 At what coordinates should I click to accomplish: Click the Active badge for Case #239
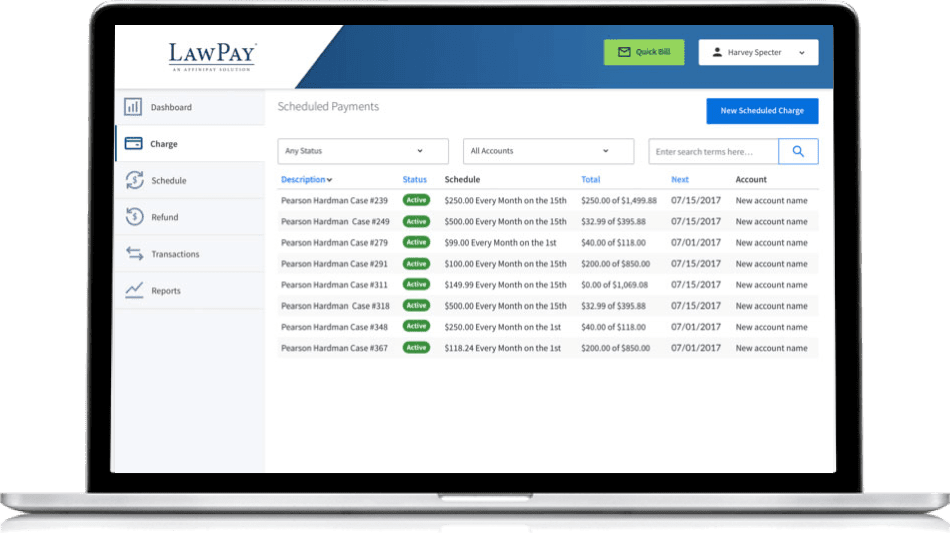[416, 200]
